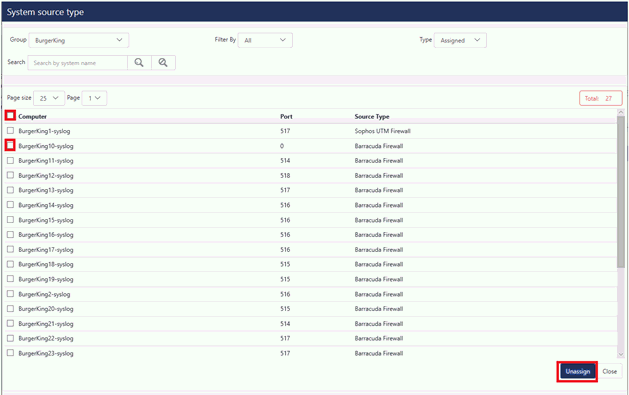Open the Type dropdown showing Assigned
The image size is (629, 395).
(460, 40)
